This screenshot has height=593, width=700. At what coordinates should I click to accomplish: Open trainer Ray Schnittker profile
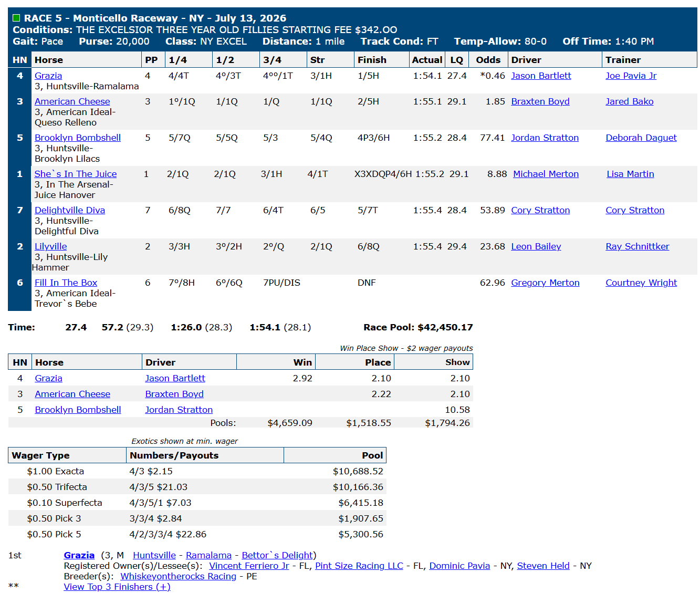tap(638, 246)
